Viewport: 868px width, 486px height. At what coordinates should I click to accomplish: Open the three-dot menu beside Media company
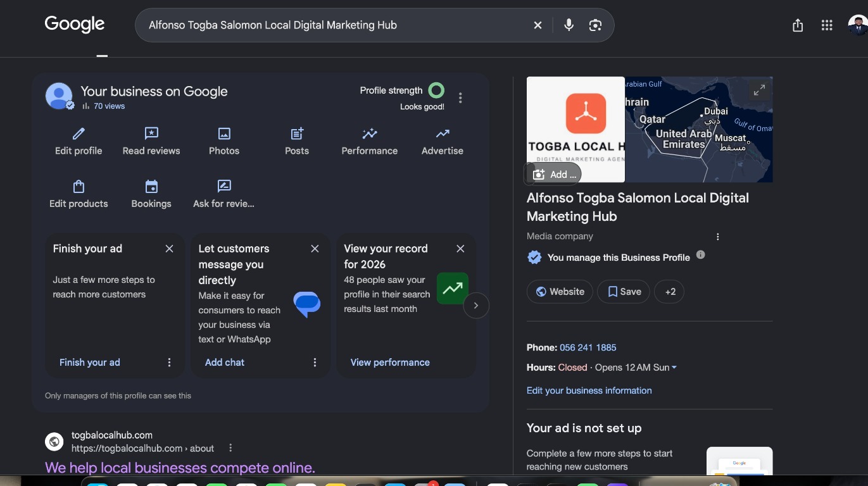(x=718, y=237)
